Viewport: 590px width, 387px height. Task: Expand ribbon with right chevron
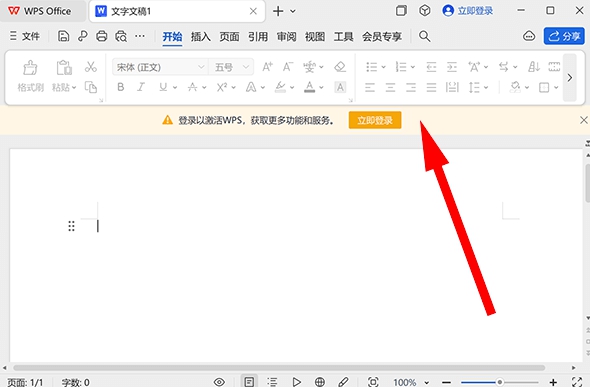(570, 77)
